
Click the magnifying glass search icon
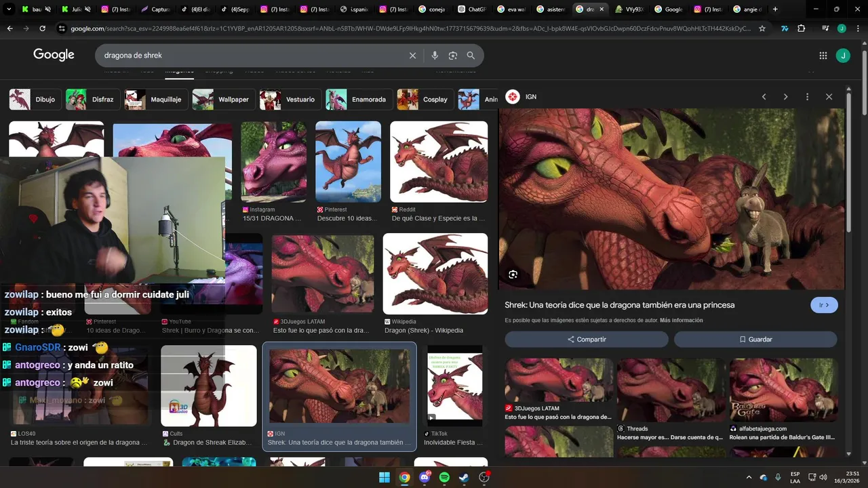pyautogui.click(x=471, y=56)
